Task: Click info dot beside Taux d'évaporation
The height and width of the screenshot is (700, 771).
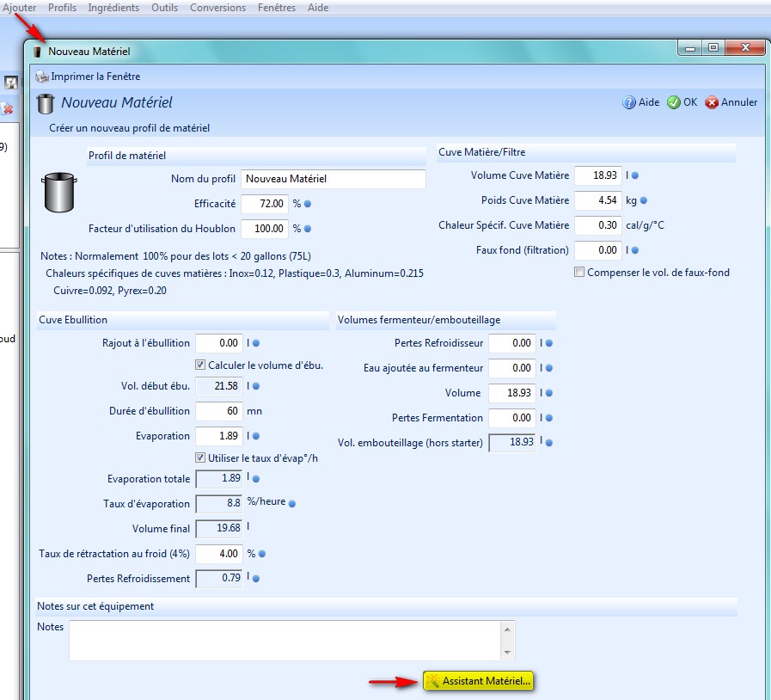Action: tap(291, 503)
